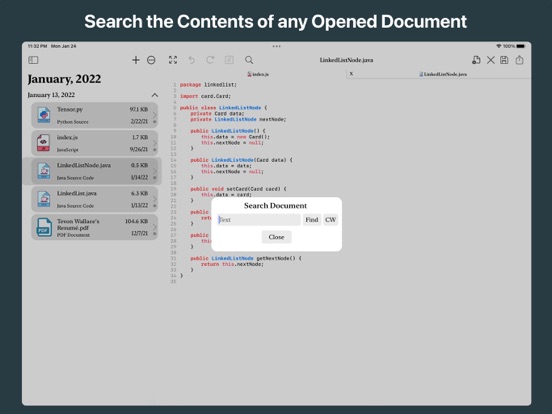
Task: Select the LinkedList.java file name
Action: click(77, 193)
